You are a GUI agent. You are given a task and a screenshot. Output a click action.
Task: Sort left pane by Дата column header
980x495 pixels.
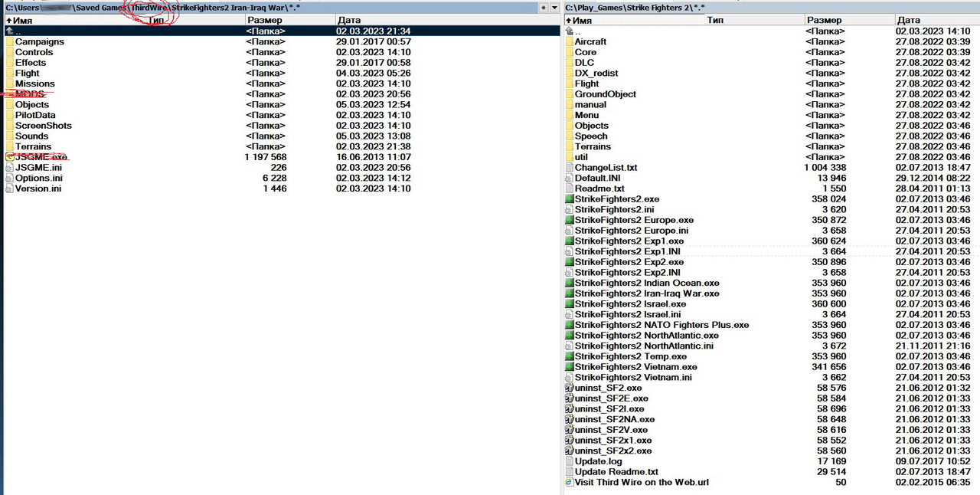pyautogui.click(x=447, y=20)
